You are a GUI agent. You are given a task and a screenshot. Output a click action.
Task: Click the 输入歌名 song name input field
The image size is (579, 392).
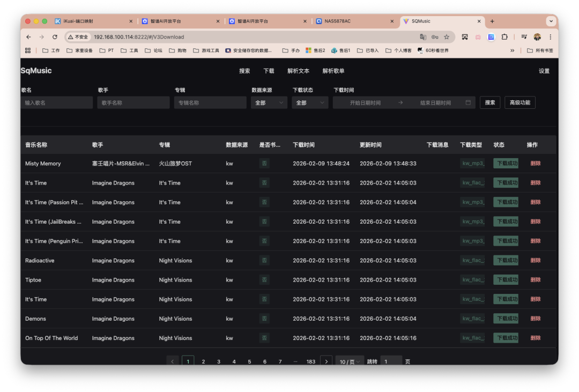click(x=56, y=102)
